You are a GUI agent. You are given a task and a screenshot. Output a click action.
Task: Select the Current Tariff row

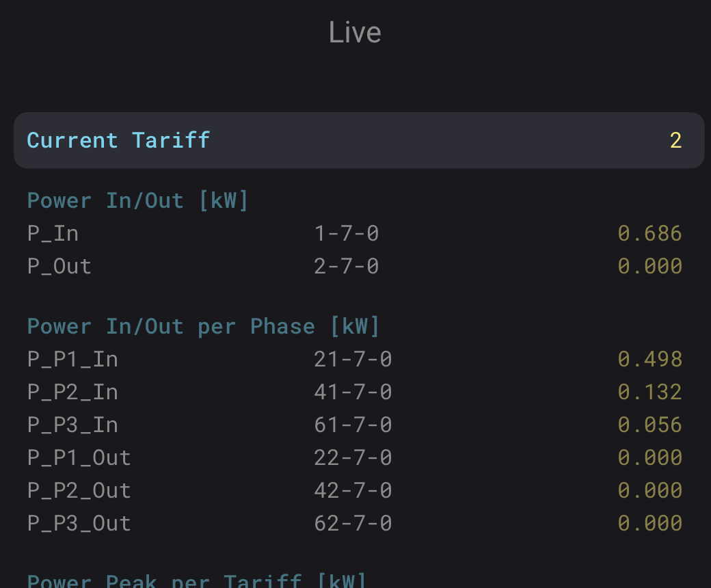click(359, 140)
